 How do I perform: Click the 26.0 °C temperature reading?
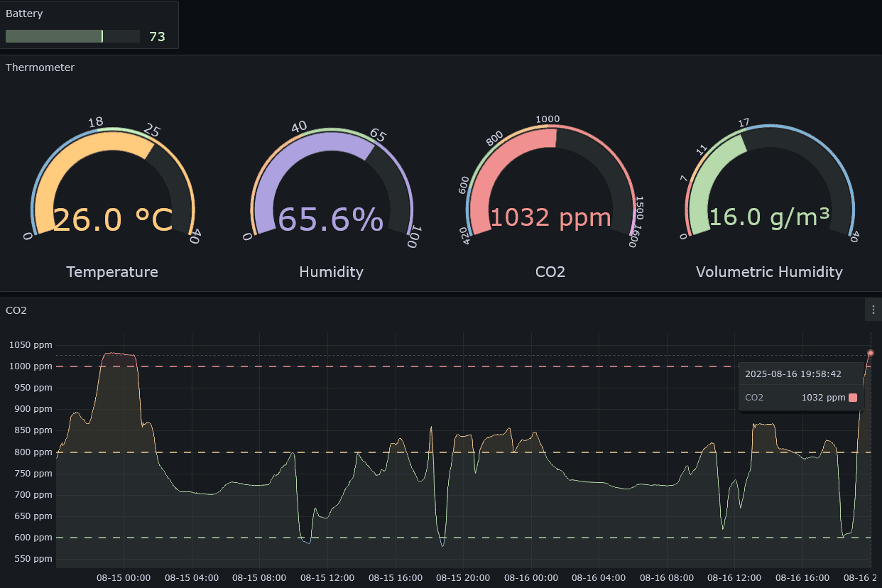click(112, 219)
